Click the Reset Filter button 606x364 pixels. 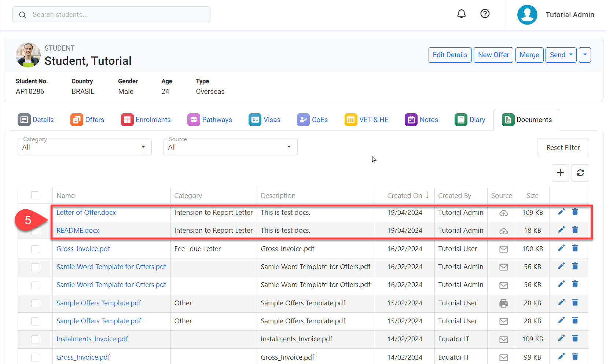point(563,147)
